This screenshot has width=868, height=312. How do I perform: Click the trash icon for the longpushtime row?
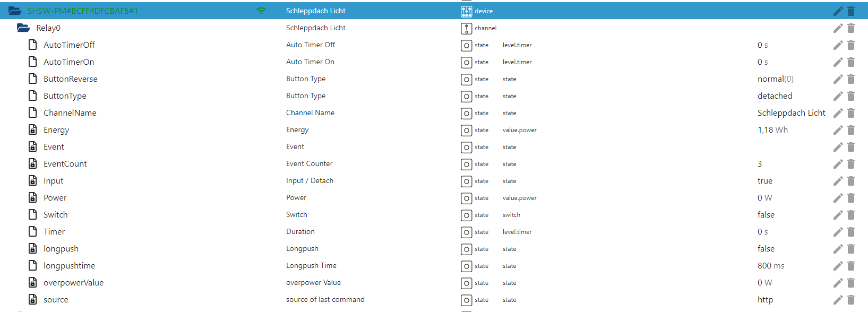851,266
